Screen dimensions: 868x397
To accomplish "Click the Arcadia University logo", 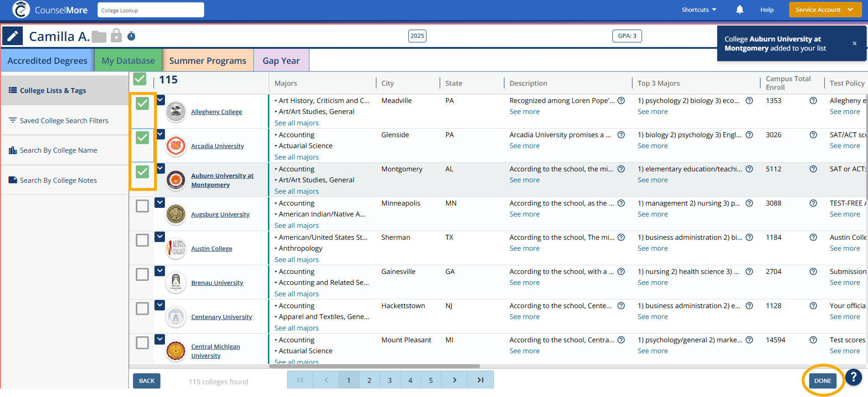I will (176, 146).
